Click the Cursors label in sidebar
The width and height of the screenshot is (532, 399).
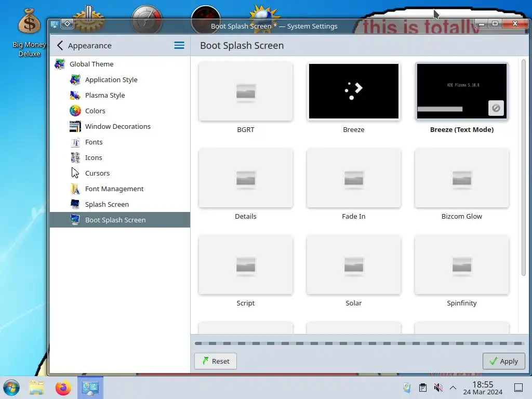click(97, 174)
